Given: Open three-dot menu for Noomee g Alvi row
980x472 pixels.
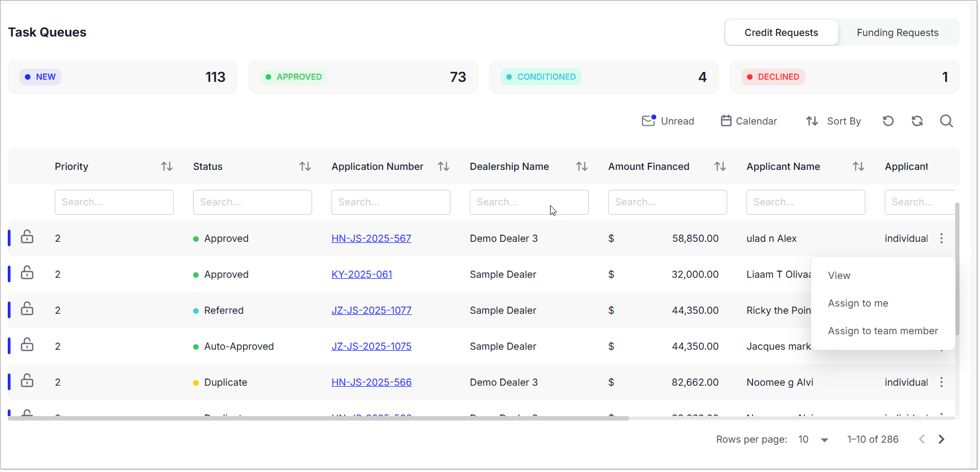Looking at the screenshot, I should click(941, 382).
